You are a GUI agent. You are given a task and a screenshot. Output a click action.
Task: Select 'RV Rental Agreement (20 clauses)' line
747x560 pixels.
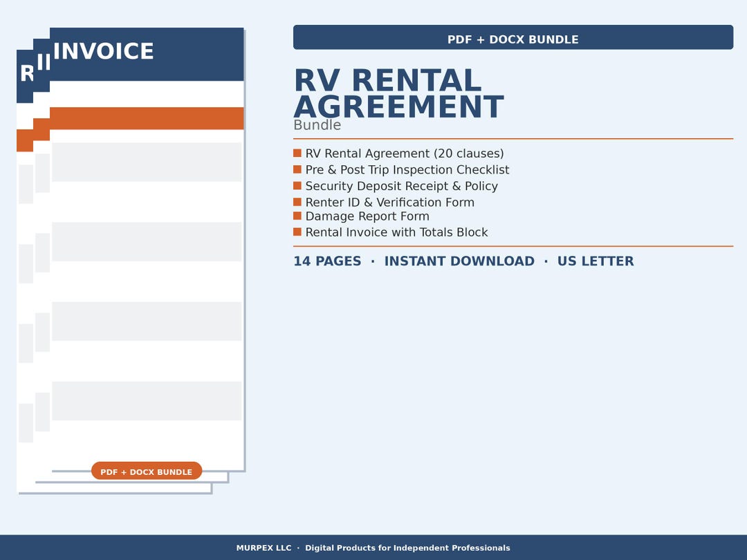[405, 153]
